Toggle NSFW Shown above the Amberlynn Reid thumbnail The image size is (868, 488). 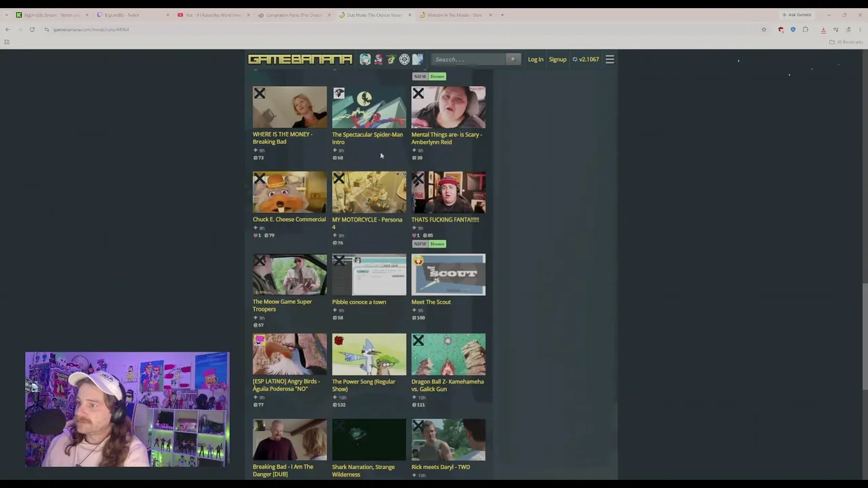tap(429, 77)
